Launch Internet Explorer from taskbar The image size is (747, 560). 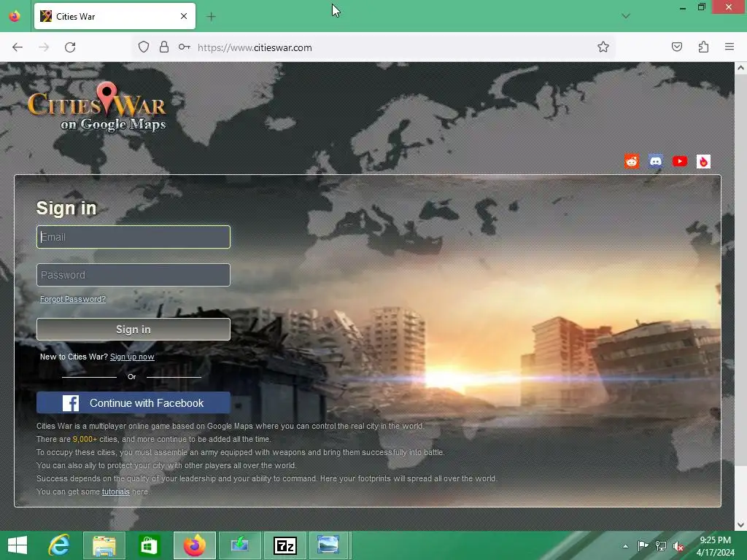point(59,545)
